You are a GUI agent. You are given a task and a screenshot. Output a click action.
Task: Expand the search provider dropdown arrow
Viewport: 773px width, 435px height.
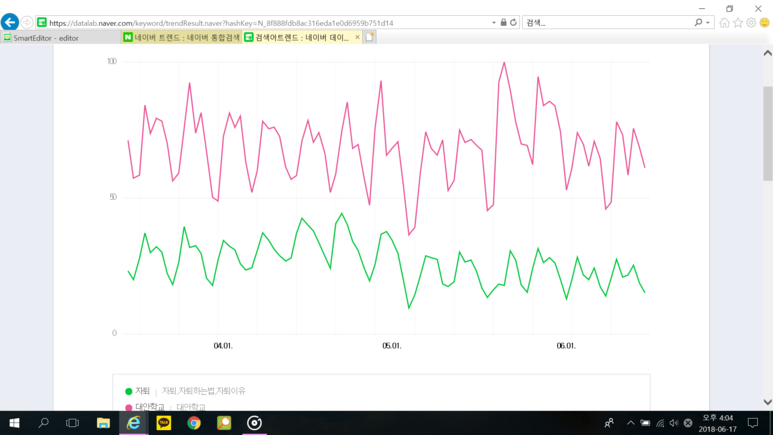click(708, 23)
